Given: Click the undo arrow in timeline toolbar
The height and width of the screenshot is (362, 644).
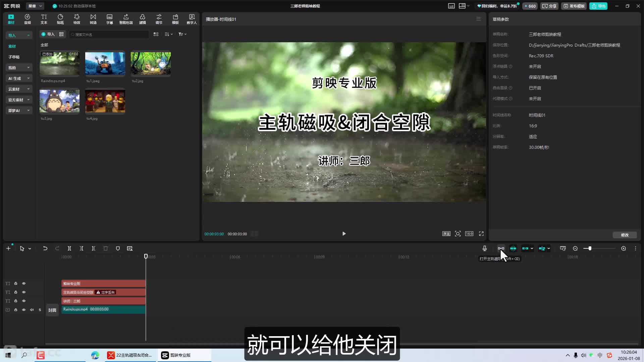Looking at the screenshot, I should [x=45, y=248].
